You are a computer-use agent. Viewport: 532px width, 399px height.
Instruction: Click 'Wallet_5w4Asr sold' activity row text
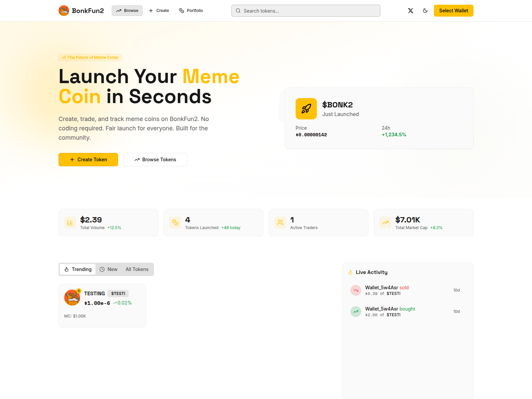[x=387, y=288]
